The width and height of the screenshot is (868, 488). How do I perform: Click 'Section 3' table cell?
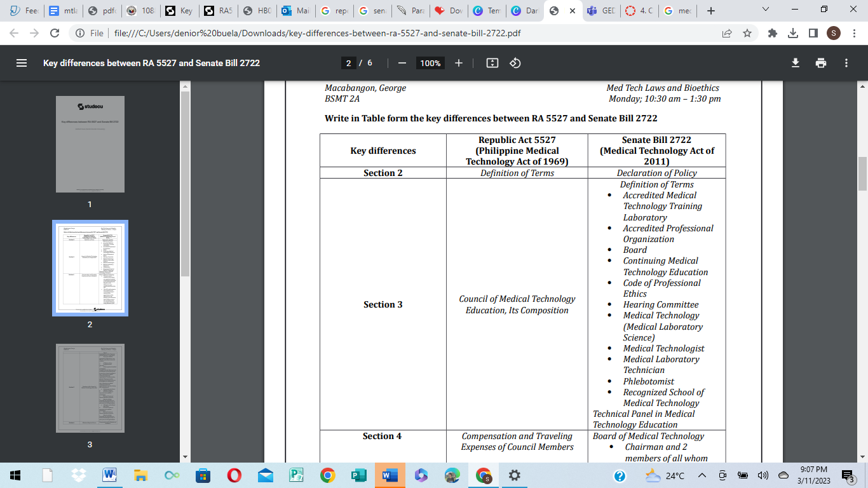tap(383, 304)
